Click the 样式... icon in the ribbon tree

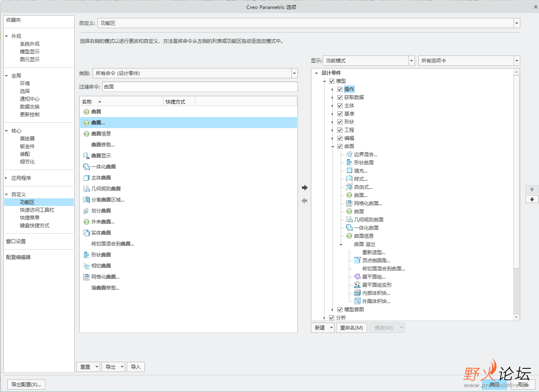click(x=349, y=179)
